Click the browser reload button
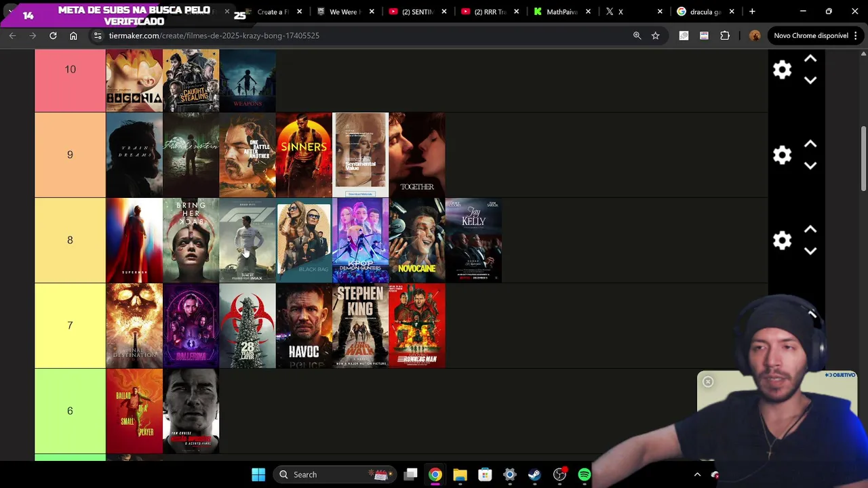 tap(53, 35)
